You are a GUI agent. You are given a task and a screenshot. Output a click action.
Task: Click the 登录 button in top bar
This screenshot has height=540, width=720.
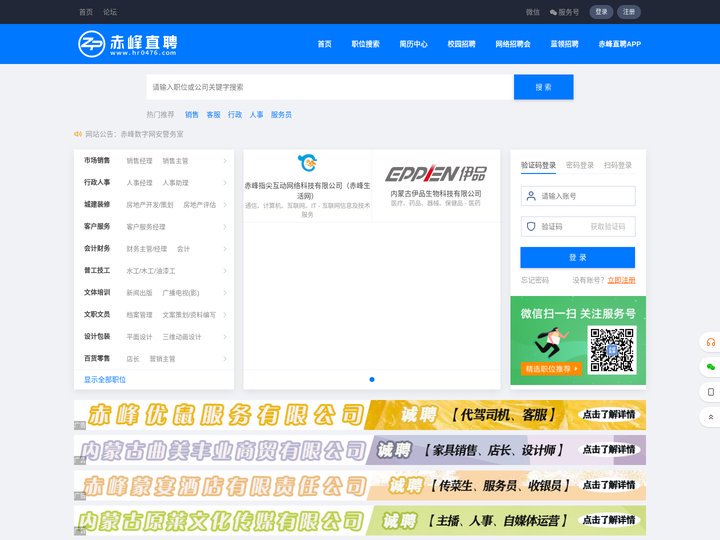pos(602,12)
